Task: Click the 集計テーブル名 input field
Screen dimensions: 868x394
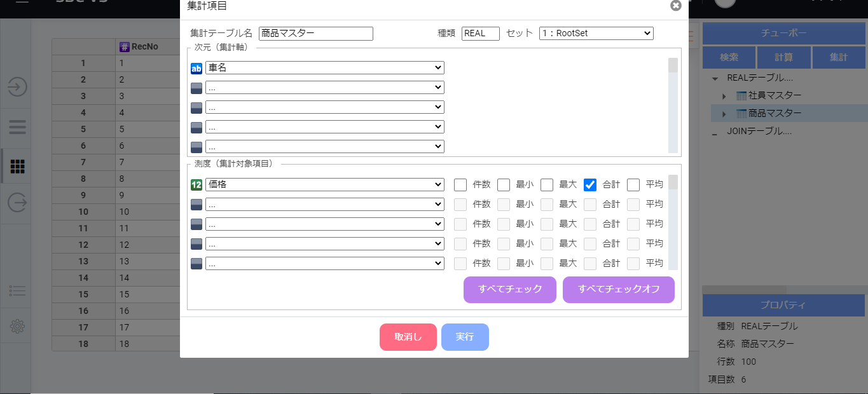Action: 315,33
